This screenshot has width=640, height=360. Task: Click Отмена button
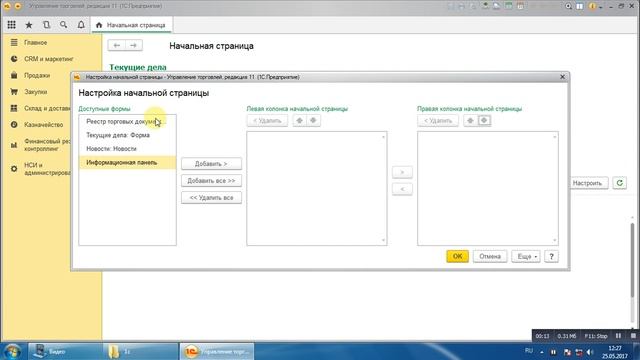tap(490, 256)
